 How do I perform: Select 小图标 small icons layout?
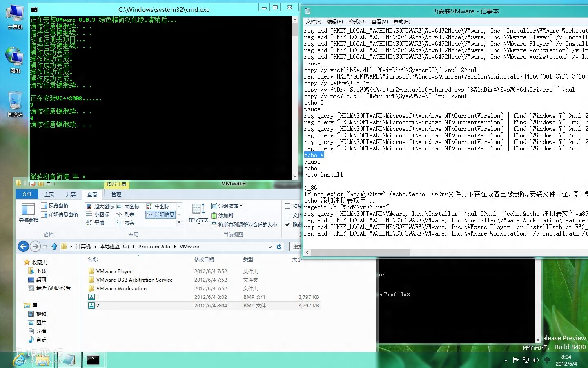98,214
